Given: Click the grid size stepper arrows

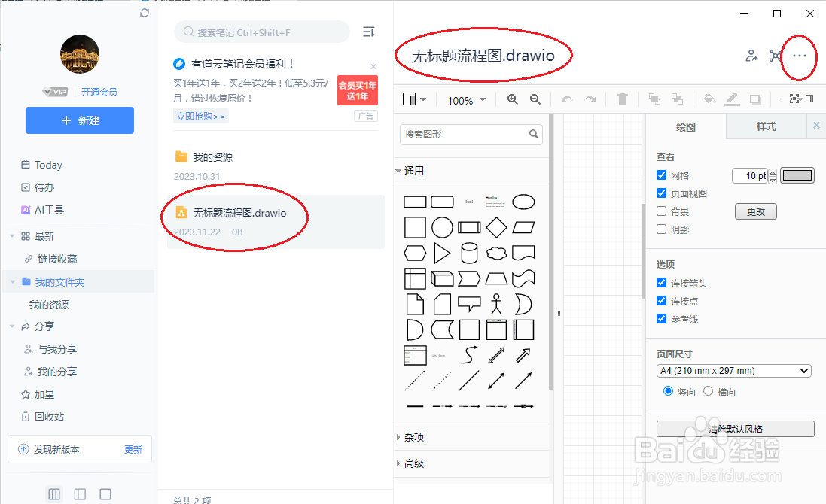Looking at the screenshot, I should (773, 176).
